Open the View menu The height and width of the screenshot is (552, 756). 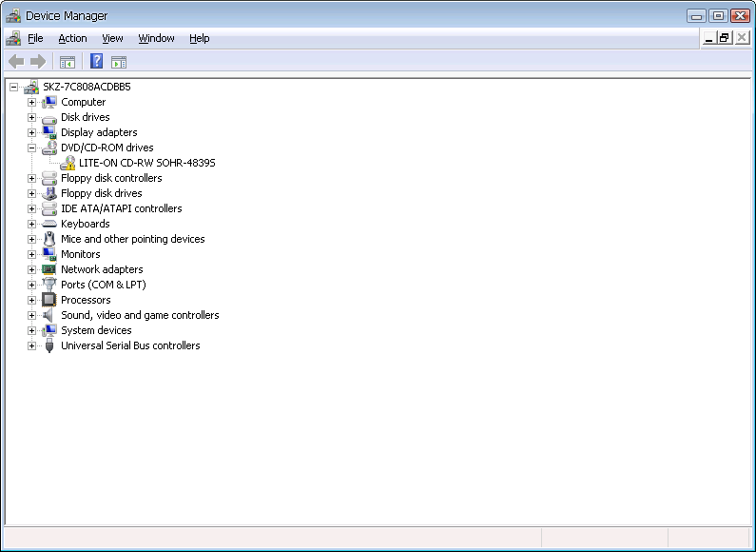pos(112,38)
